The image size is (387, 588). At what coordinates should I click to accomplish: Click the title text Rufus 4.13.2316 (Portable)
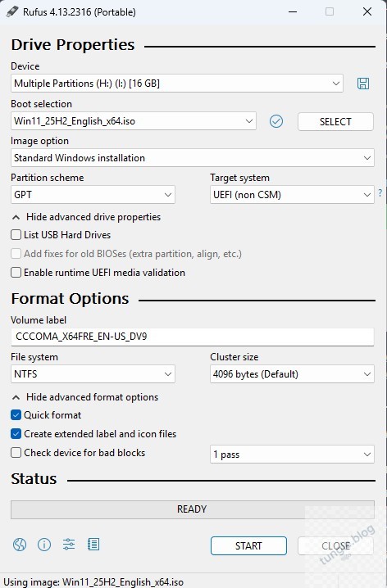(80, 12)
